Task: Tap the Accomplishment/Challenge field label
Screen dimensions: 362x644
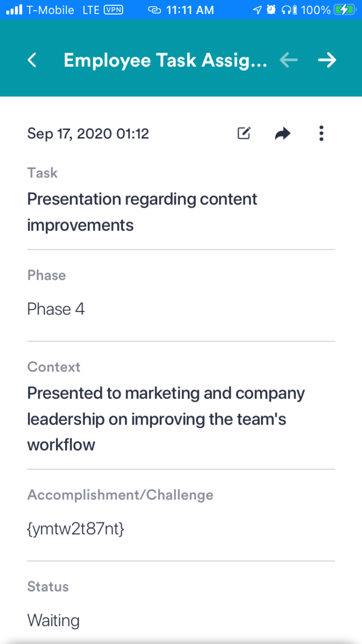Action: tap(120, 495)
